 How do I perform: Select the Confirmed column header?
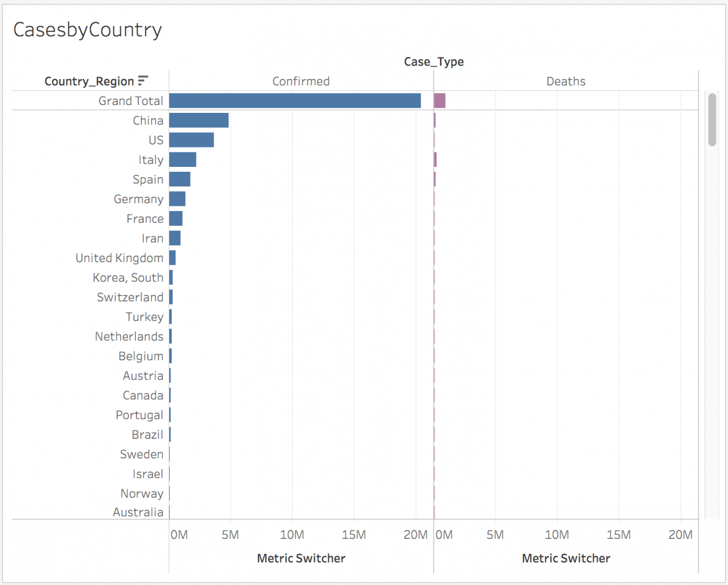point(301,81)
